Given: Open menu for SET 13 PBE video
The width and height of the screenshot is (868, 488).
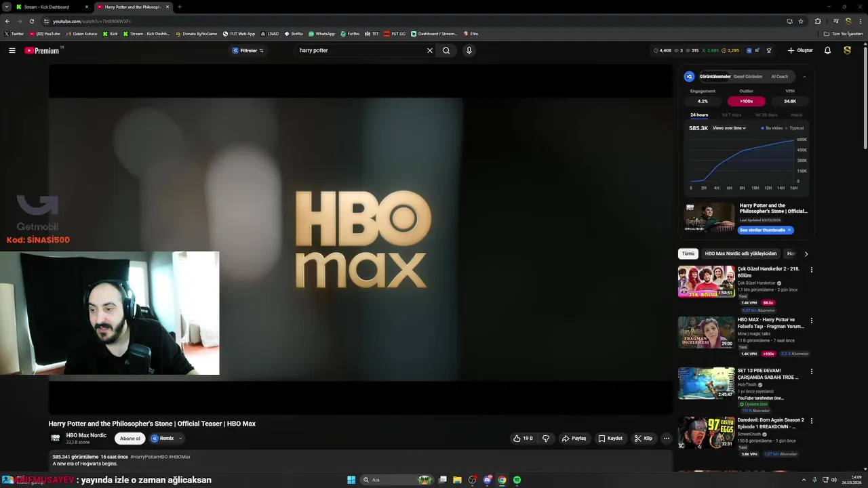Looking at the screenshot, I should click(x=811, y=371).
